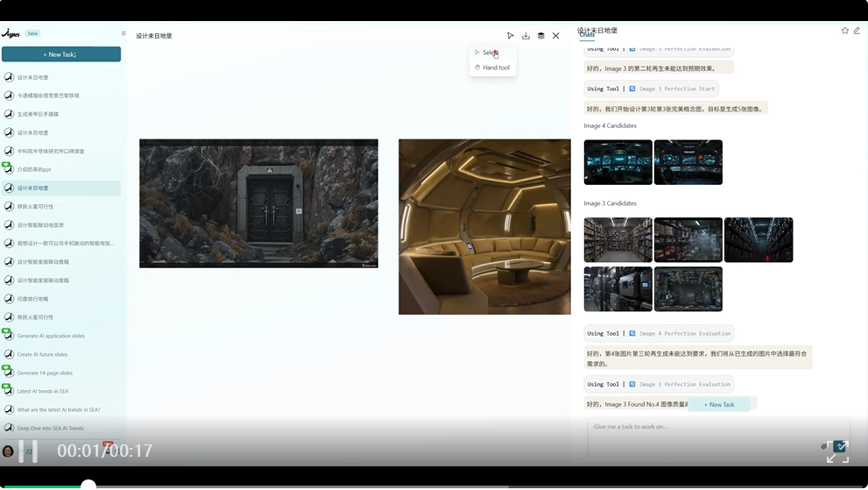Open the highlighted 设计末日地堡 task
868x490 pixels.
[x=61, y=188]
